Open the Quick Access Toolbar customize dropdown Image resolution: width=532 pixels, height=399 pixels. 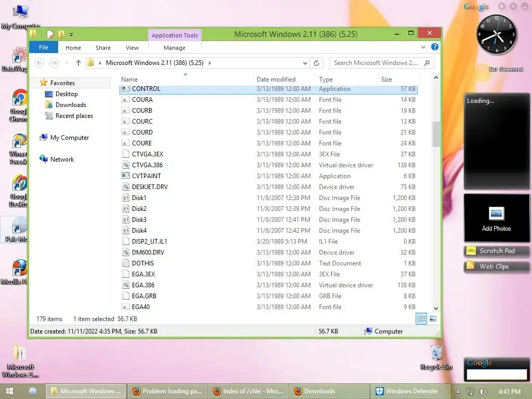(x=71, y=34)
